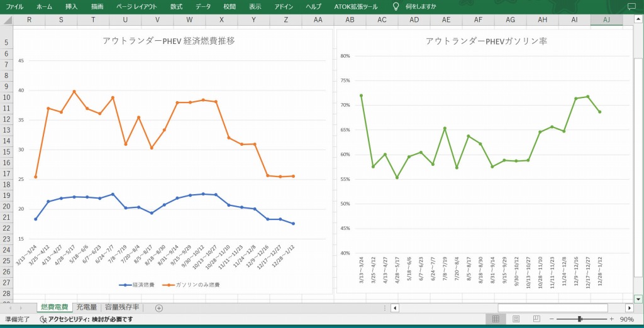
Task: Open the 数式 ribbon tab
Action: (176, 6)
